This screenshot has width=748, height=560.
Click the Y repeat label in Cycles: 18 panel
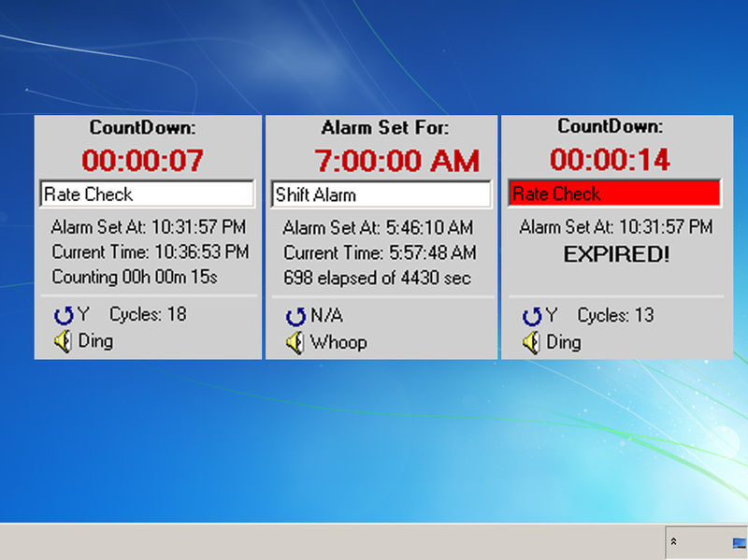tap(83, 314)
